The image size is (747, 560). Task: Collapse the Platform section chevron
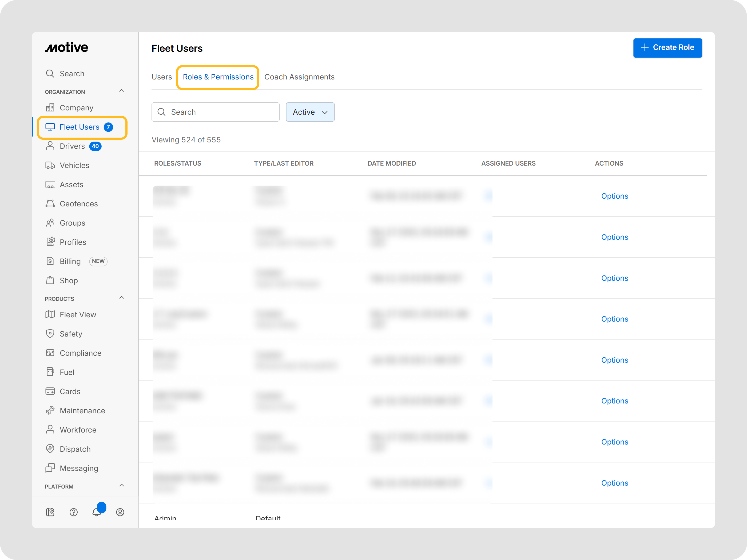click(x=122, y=485)
